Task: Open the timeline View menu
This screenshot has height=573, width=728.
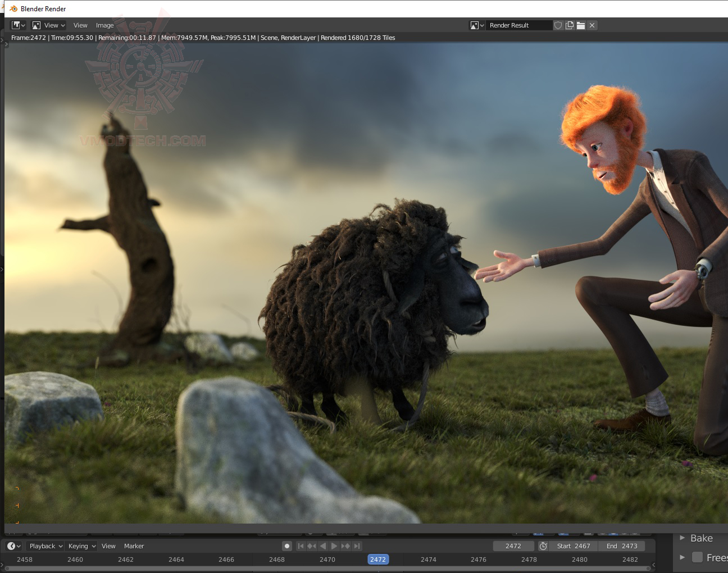Action: tap(108, 546)
